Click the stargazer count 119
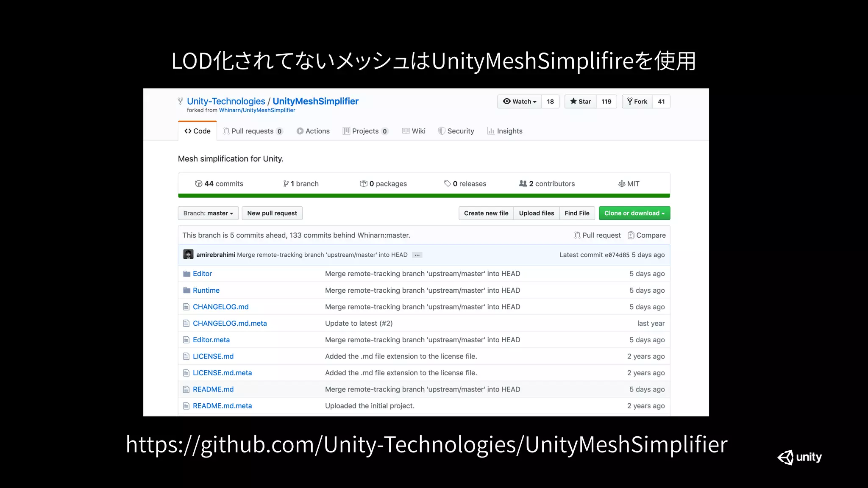Image resolution: width=868 pixels, height=488 pixels. coord(606,102)
